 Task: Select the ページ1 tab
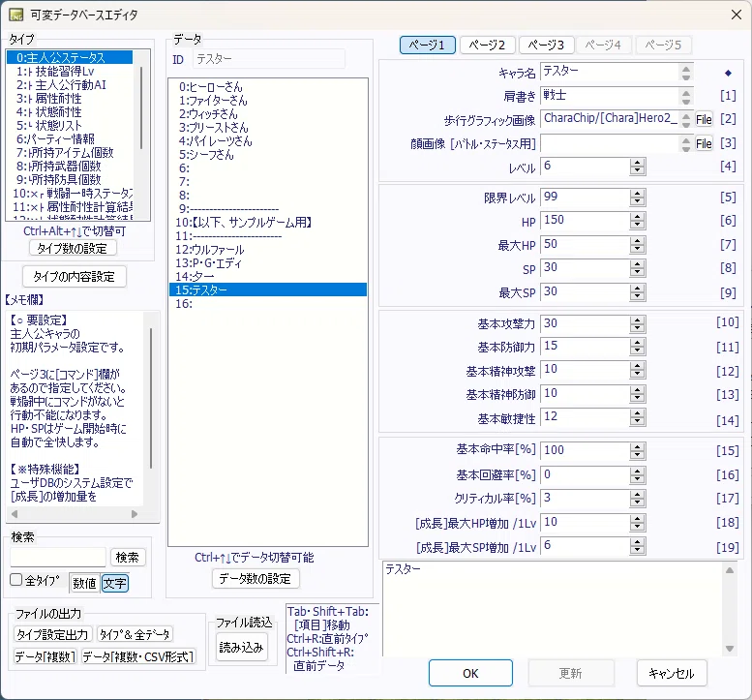tap(428, 46)
